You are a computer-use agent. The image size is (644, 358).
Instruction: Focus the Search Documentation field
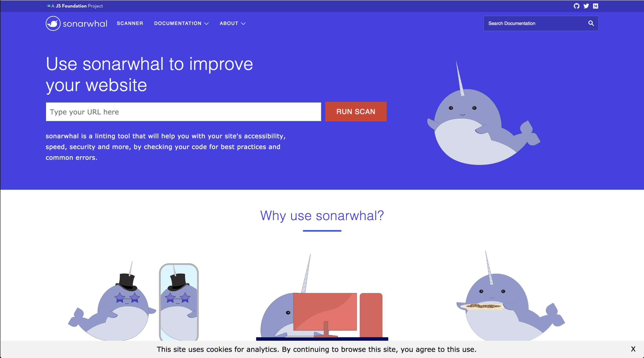click(536, 23)
